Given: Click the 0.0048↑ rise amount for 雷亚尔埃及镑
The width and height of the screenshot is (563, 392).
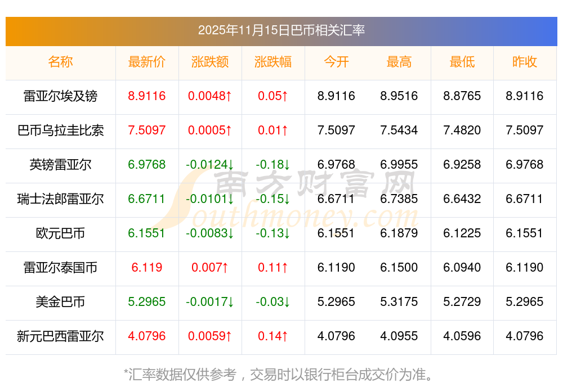Looking at the screenshot, I should click(210, 96).
